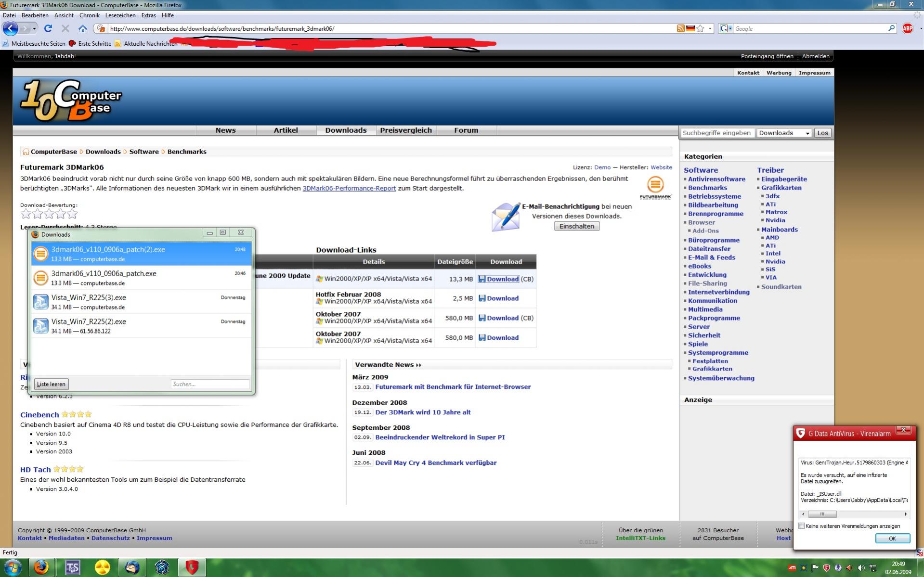The width and height of the screenshot is (924, 577).
Task: Click Liste leeren in Downloads window
Action: click(51, 384)
